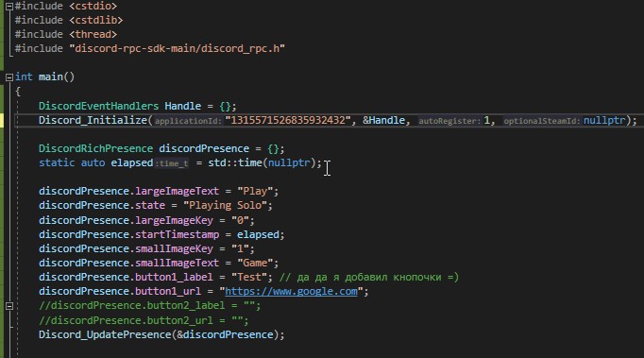
Task: Click the discordPresence variable declaration name
Action: [x=204, y=148]
